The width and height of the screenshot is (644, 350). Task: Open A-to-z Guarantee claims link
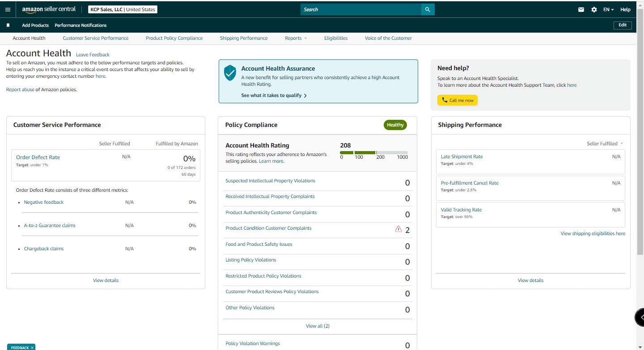click(50, 226)
